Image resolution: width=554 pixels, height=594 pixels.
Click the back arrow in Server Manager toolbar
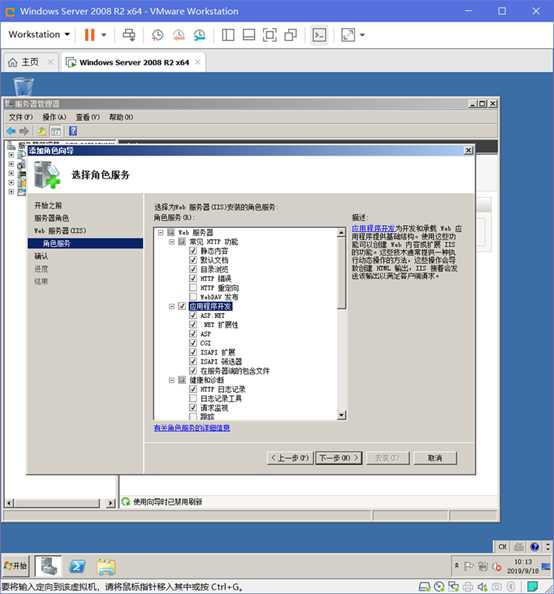[11, 131]
